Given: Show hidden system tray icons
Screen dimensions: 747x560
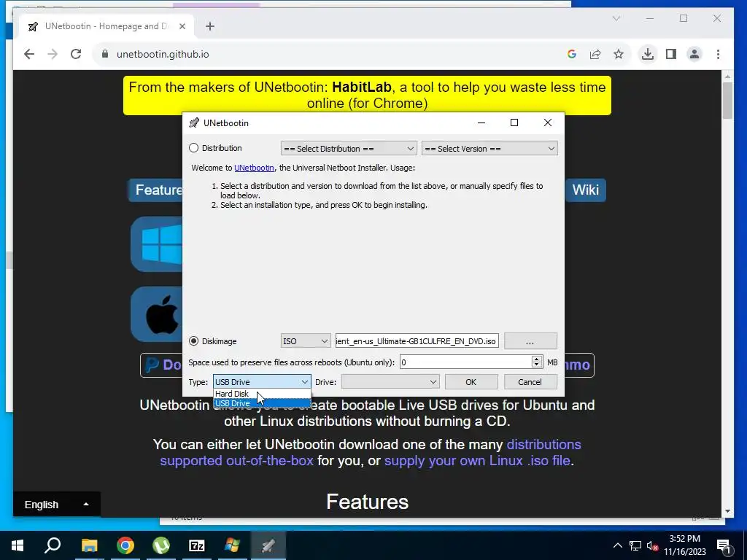Looking at the screenshot, I should (x=617, y=545).
